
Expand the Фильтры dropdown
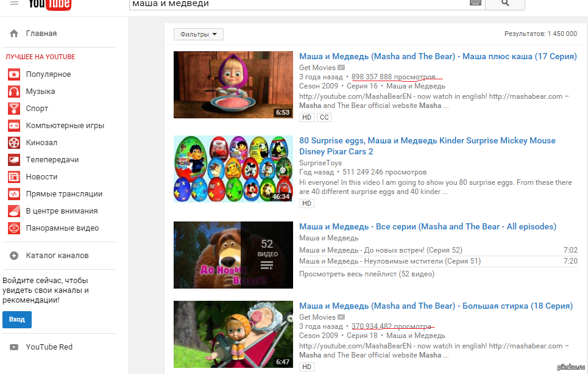[198, 34]
